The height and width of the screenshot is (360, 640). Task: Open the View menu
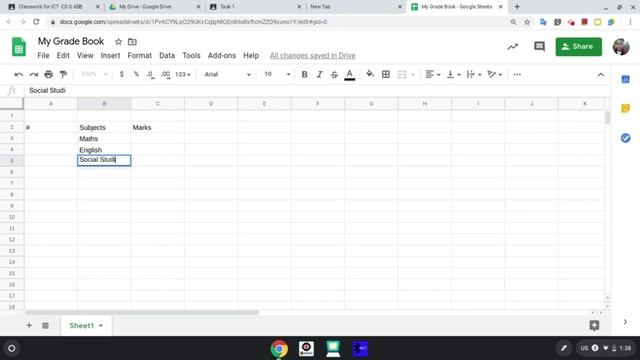85,56
